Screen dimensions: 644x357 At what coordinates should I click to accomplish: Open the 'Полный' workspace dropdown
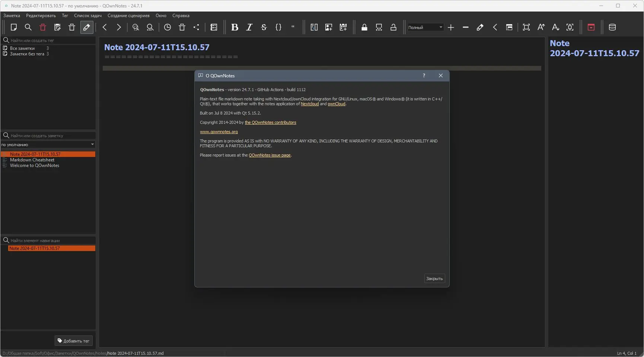click(425, 28)
